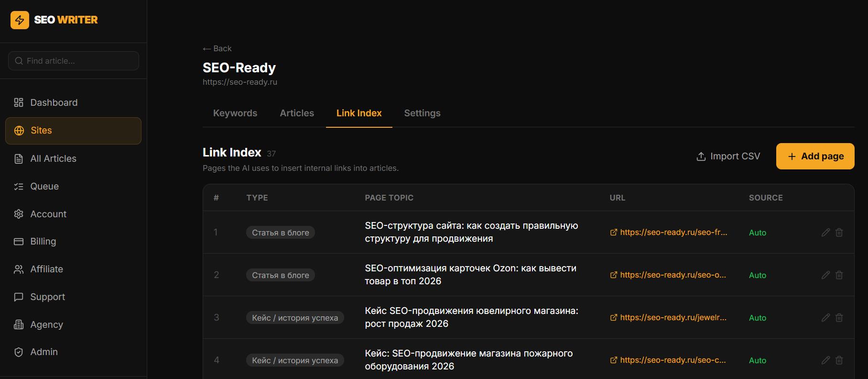Click the Import CSV button
Viewport: 868px width, 379px height.
[728, 156]
